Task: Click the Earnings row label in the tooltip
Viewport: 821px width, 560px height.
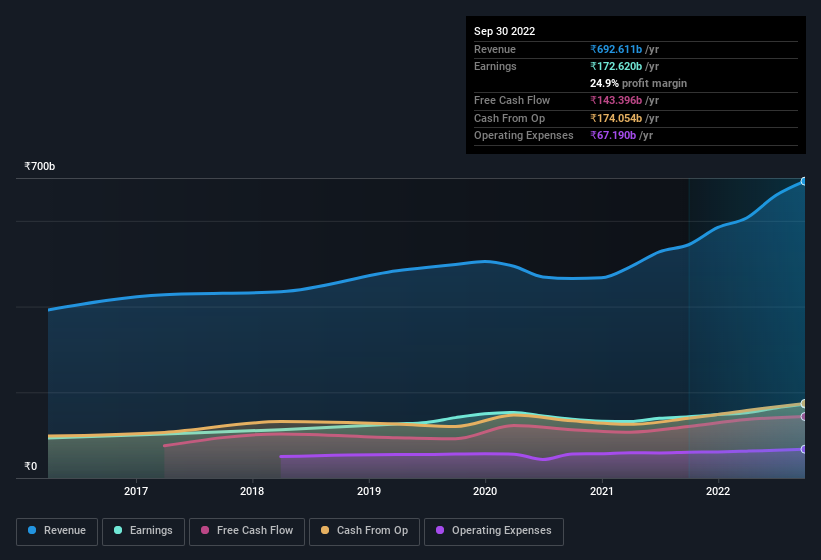Action: coord(495,66)
